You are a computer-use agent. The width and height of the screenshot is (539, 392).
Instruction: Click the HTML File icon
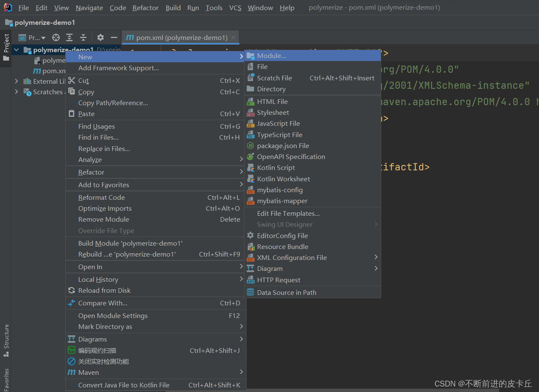click(250, 101)
